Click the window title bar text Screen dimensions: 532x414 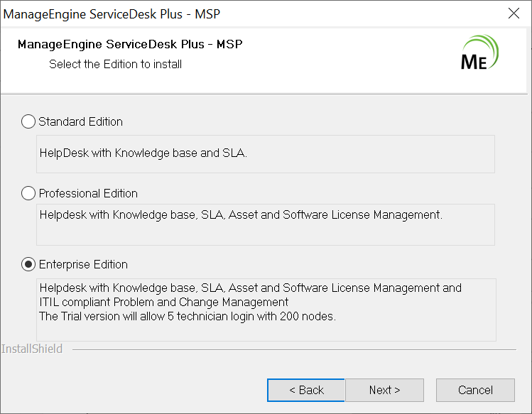(116, 13)
